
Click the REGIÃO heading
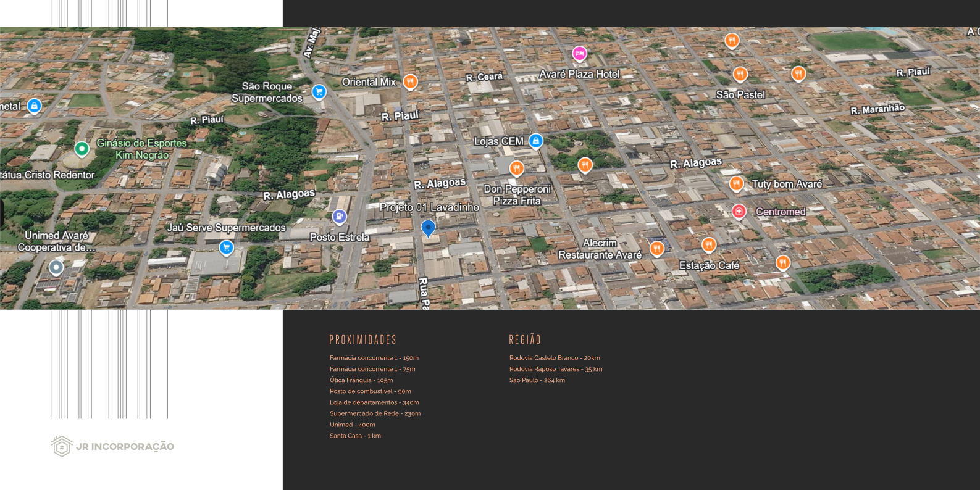[x=525, y=340]
